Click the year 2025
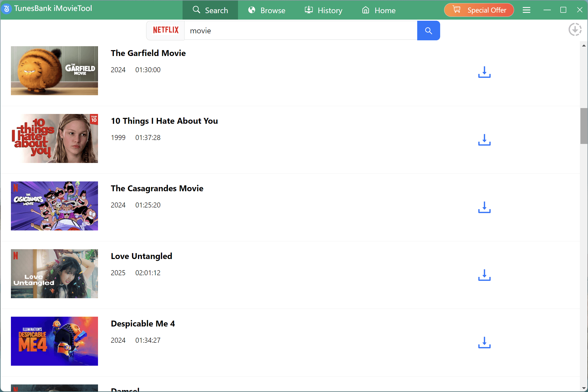The height and width of the screenshot is (392, 588). tap(118, 273)
